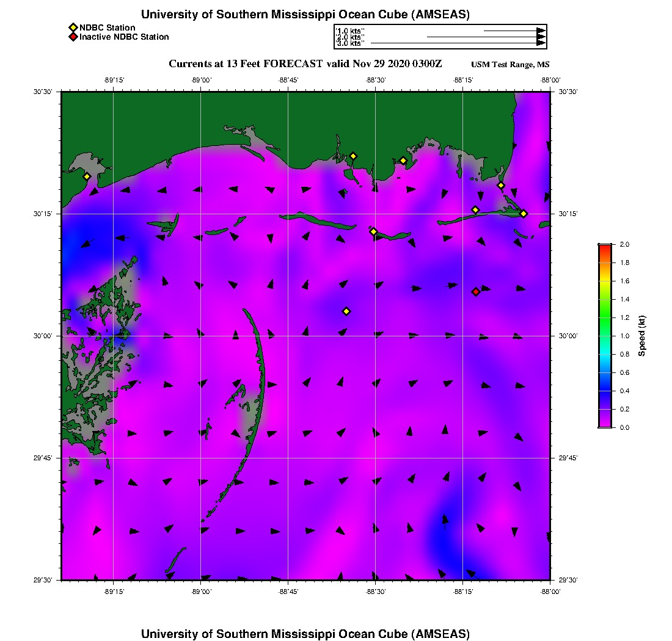Click the yellow diamond icon in the legend
Screen dimensions: 672x641
click(x=73, y=27)
